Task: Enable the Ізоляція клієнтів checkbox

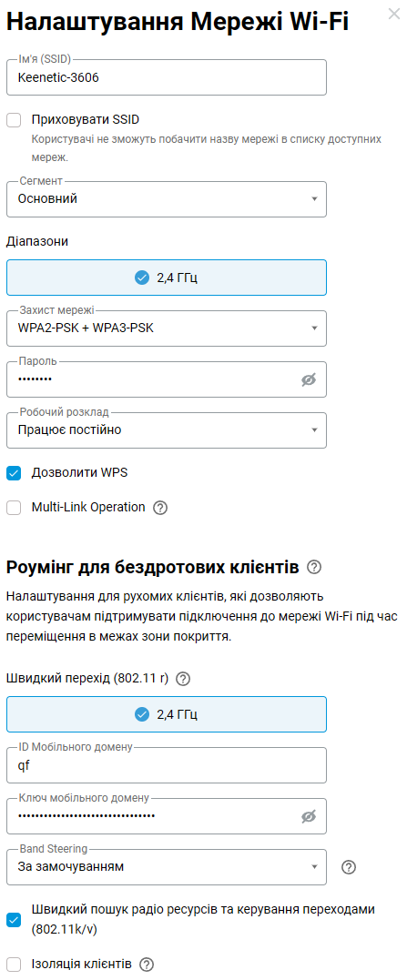Action: (14, 964)
